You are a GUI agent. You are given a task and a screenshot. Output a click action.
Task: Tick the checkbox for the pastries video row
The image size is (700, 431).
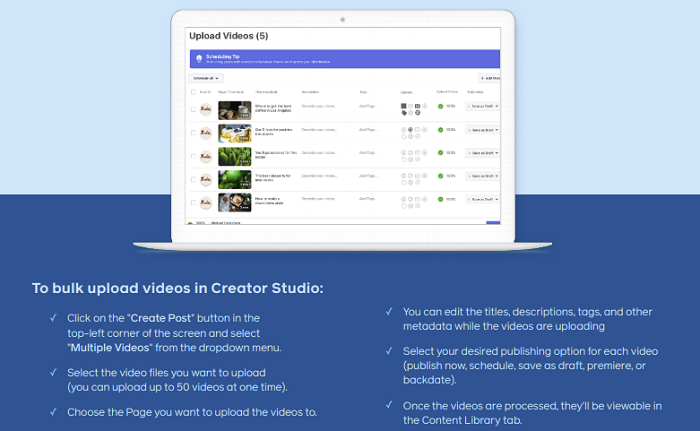pyautogui.click(x=193, y=133)
